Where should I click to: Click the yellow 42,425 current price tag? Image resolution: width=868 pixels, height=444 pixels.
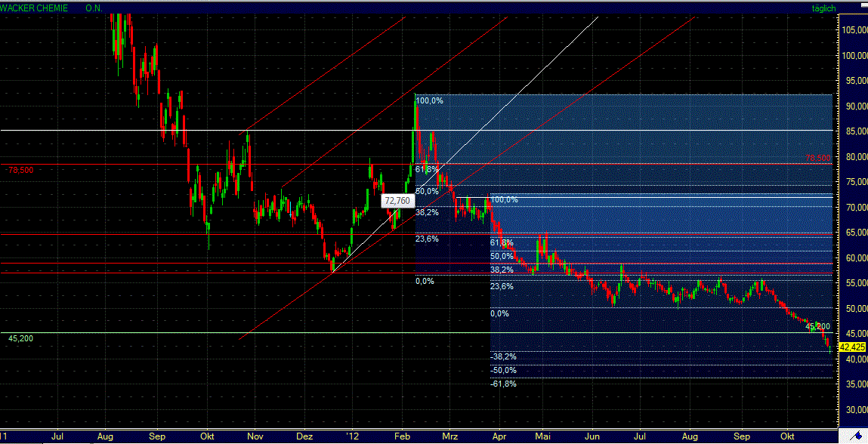point(852,345)
